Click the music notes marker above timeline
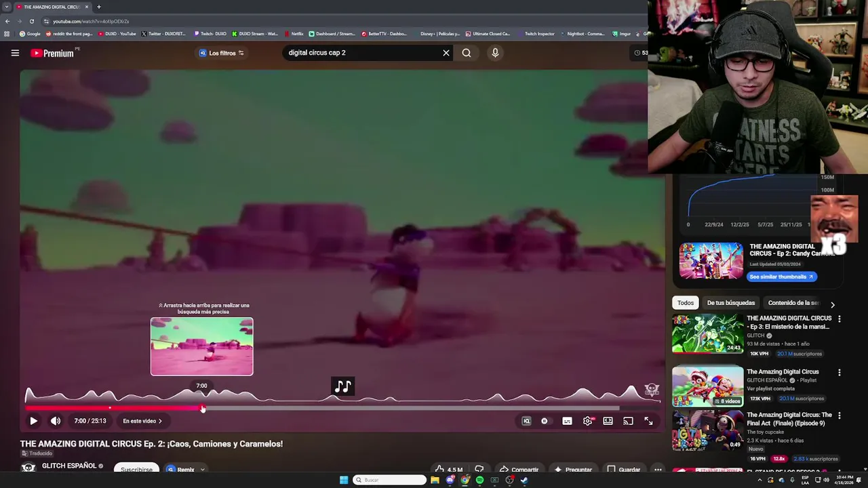The height and width of the screenshot is (488, 868). coord(343,386)
